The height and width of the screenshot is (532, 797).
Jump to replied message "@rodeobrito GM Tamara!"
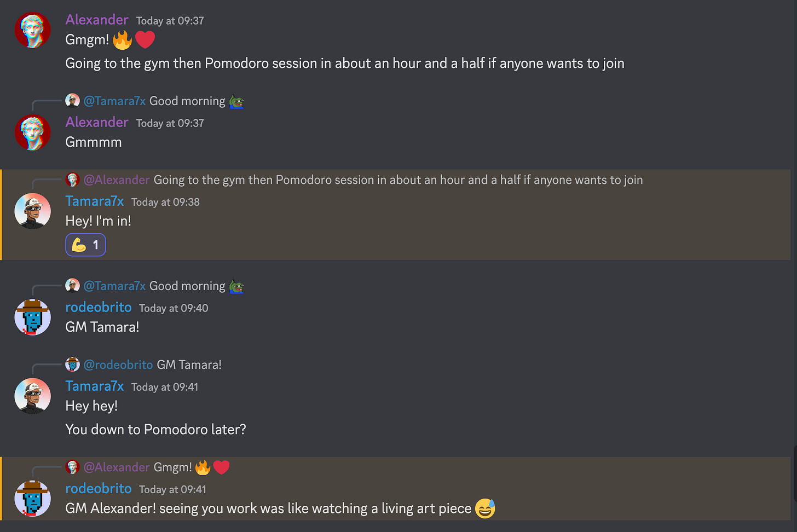[x=152, y=365]
